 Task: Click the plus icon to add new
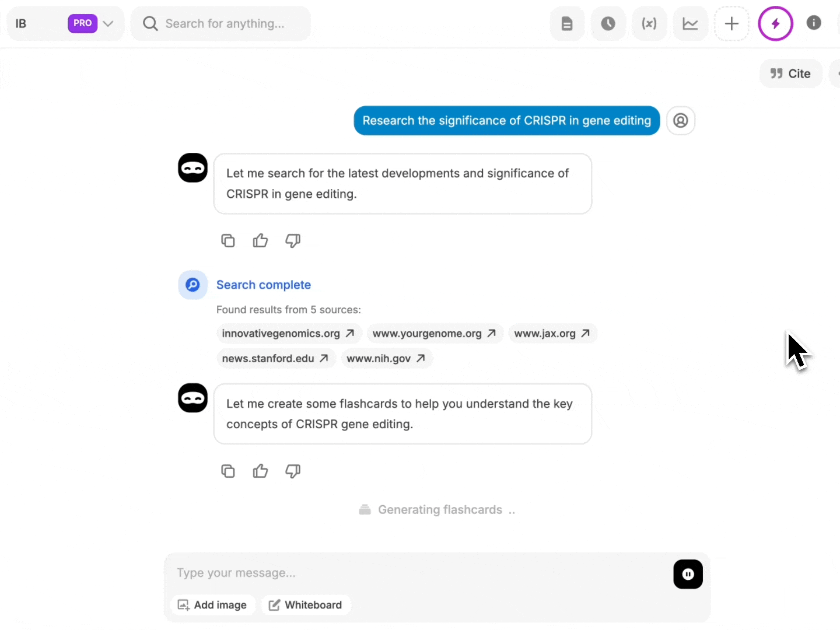tap(731, 24)
